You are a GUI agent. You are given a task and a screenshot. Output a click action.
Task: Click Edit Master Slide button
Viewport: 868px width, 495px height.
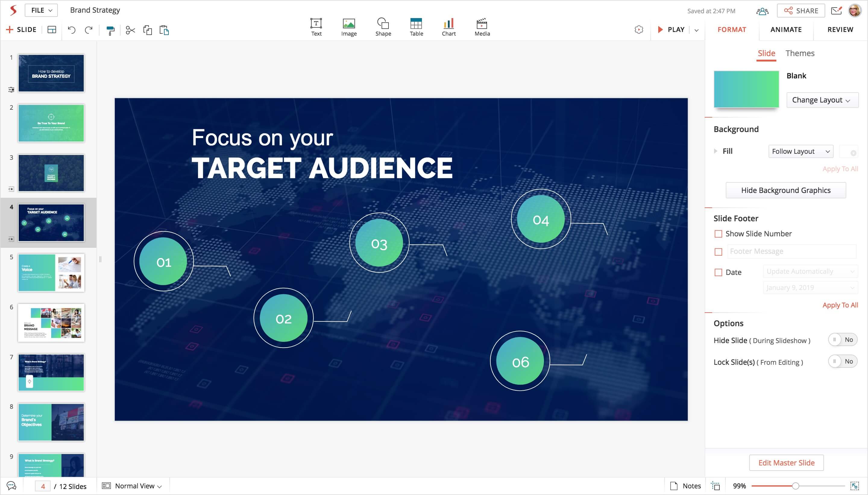click(x=786, y=463)
